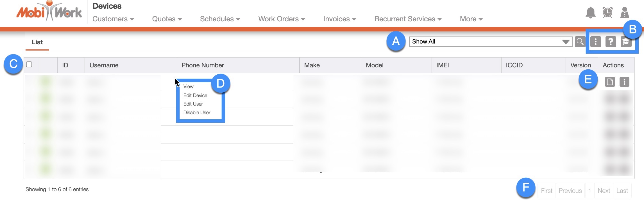Open the Customers dropdown menu
Screen dimensions: 644x210
click(113, 19)
